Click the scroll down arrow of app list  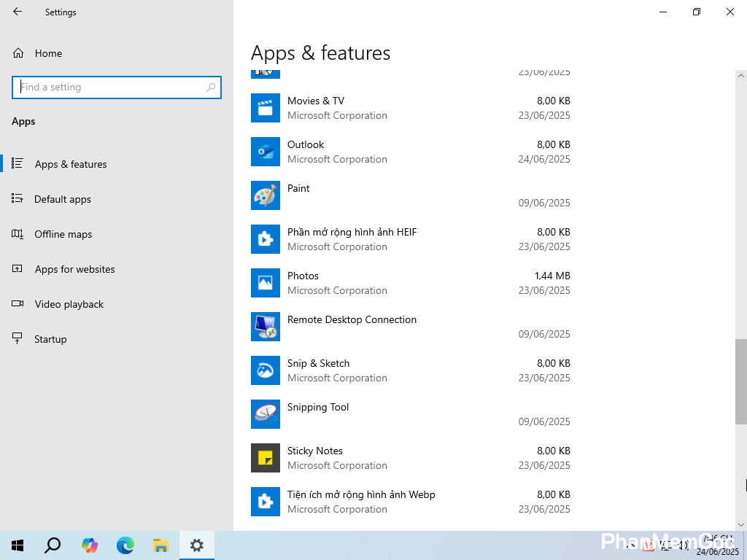coord(741,524)
